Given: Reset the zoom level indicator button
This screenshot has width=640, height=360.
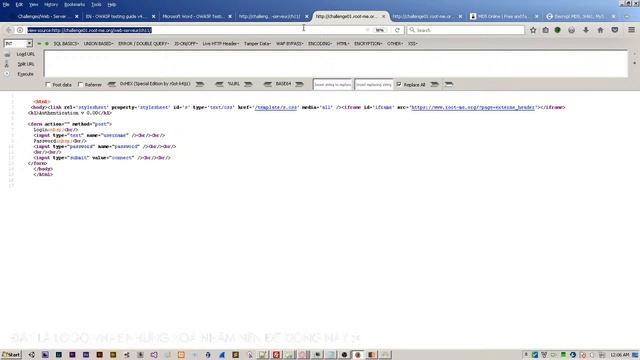Looking at the screenshot, I should click(x=380, y=30).
